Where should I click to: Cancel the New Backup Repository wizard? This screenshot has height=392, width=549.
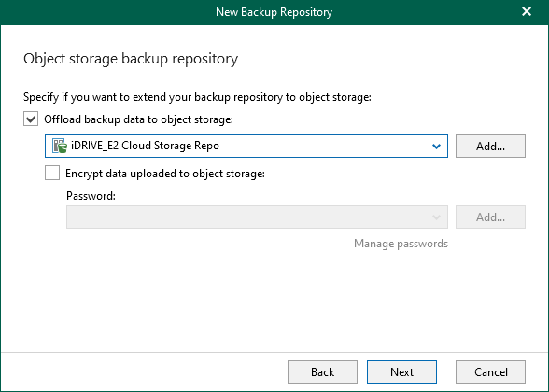click(490, 371)
